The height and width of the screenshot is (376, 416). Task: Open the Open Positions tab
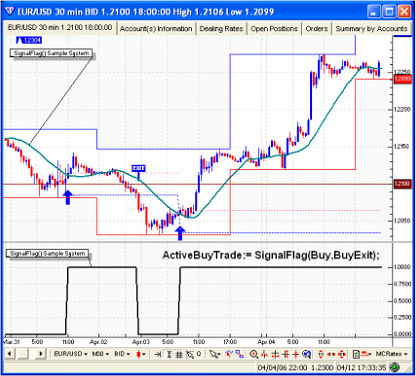coord(274,29)
